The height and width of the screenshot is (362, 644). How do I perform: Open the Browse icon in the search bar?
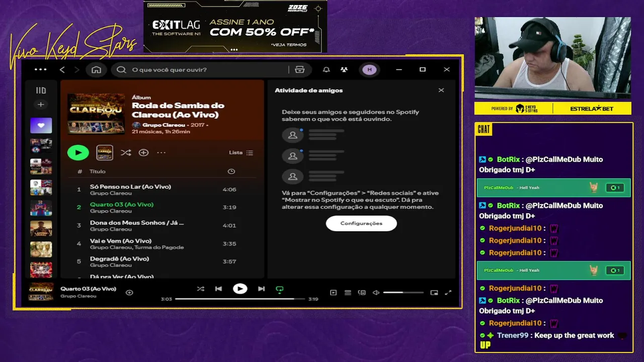[x=300, y=70]
